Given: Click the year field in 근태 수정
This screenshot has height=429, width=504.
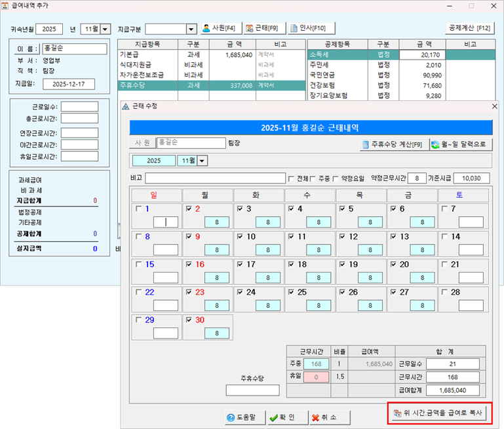Looking at the screenshot, I should pyautogui.click(x=154, y=160).
